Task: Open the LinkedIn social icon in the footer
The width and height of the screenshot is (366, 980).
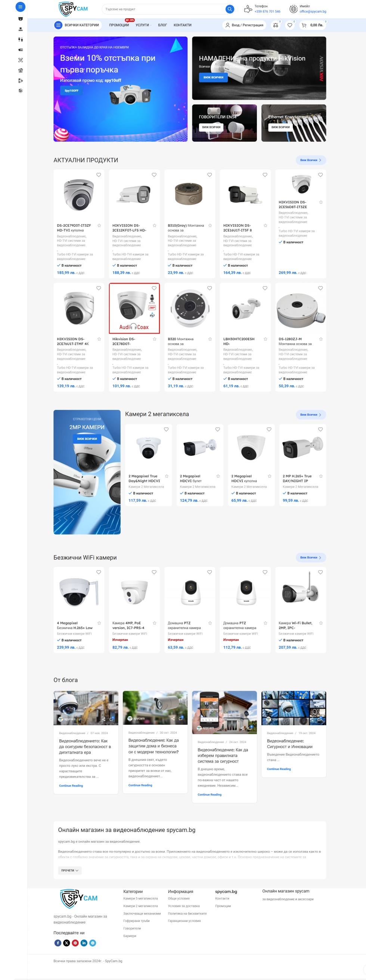Action: click(x=84, y=943)
